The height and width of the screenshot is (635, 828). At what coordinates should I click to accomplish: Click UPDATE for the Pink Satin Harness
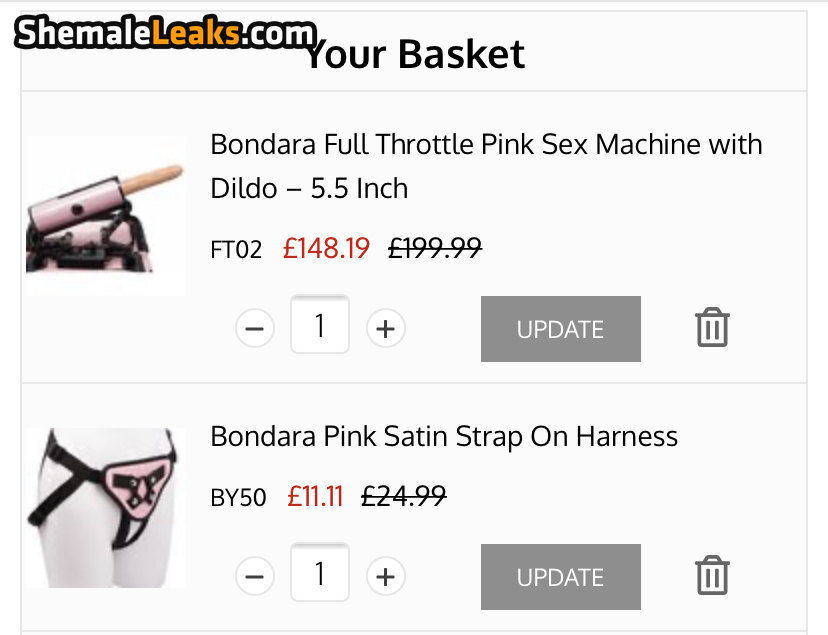560,577
